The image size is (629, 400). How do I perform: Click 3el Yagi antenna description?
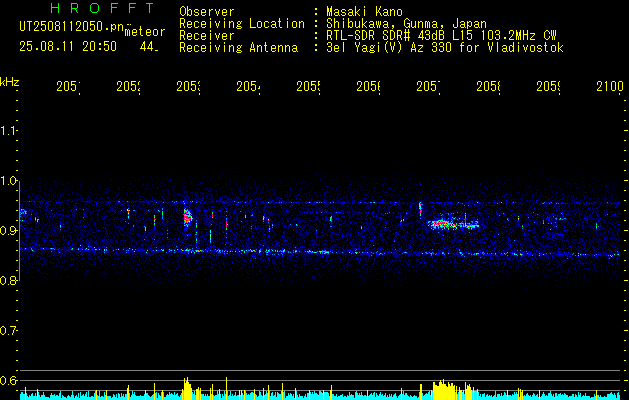(x=445, y=48)
